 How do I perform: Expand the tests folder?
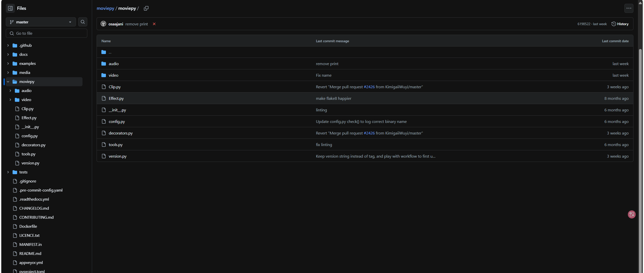(x=8, y=172)
